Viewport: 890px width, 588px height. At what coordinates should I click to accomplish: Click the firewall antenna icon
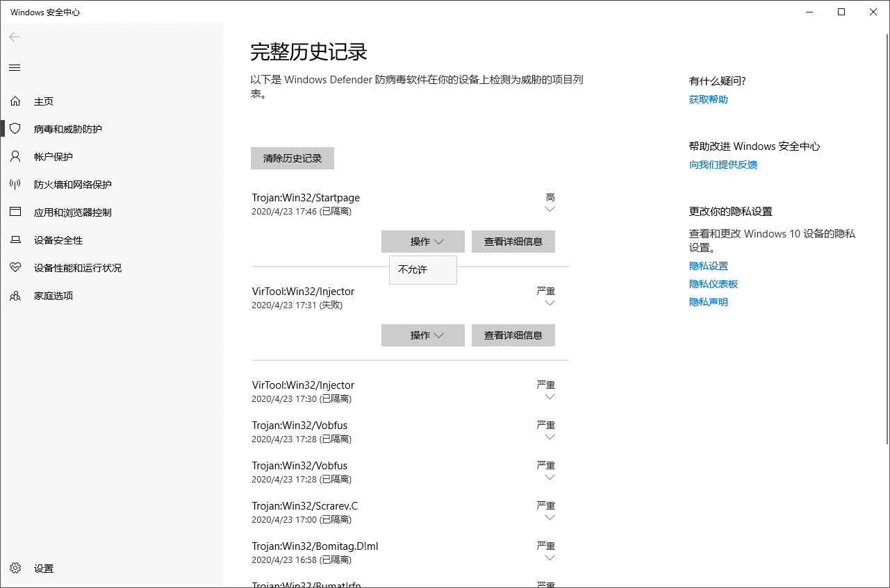click(15, 185)
